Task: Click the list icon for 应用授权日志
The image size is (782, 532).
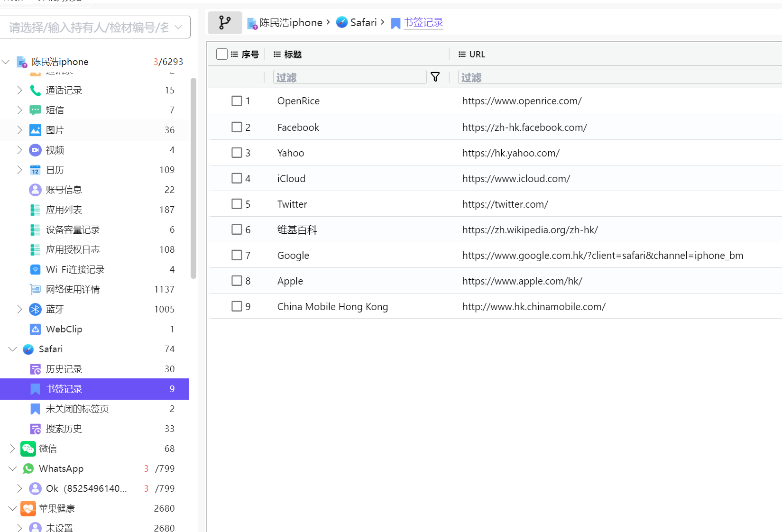Action: [x=35, y=249]
